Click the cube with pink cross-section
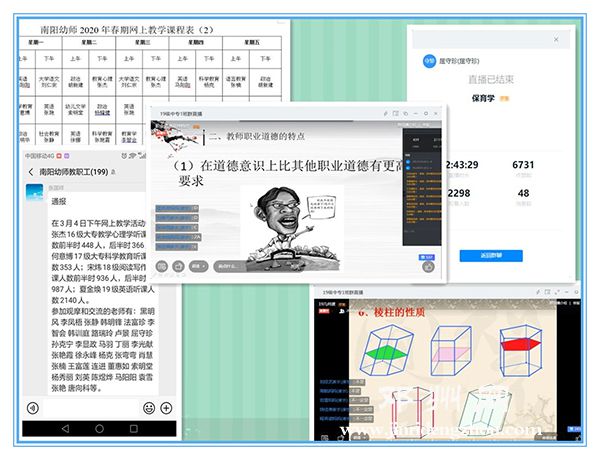 pyautogui.click(x=451, y=351)
